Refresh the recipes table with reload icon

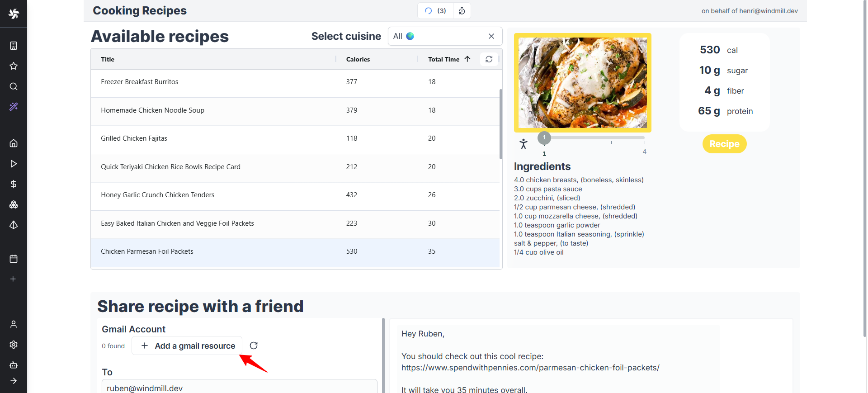tap(489, 59)
